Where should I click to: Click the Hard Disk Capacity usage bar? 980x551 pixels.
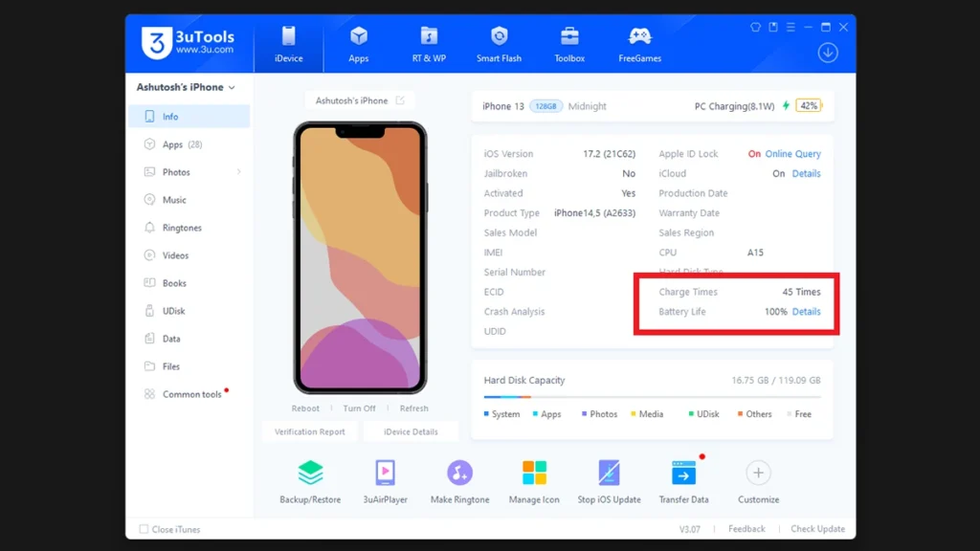(652, 397)
